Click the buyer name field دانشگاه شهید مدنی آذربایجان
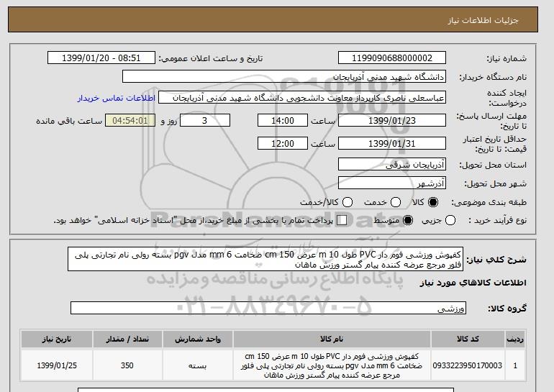This screenshot has height=392, width=554. (284, 77)
